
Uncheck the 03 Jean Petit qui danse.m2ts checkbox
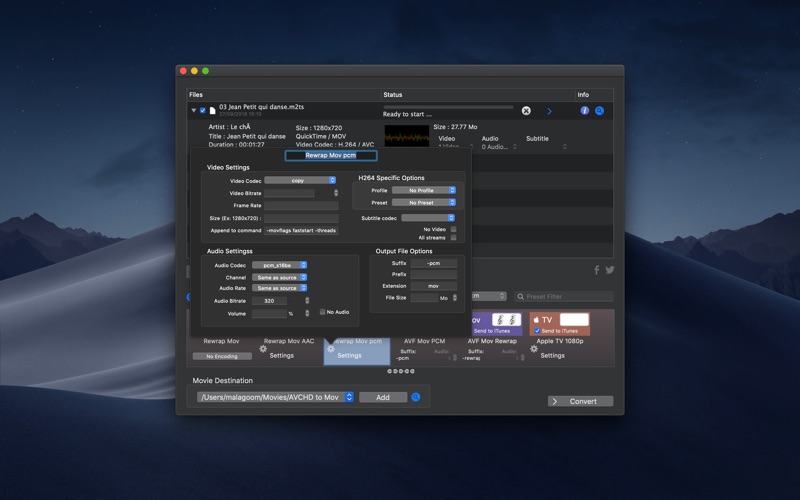203,110
